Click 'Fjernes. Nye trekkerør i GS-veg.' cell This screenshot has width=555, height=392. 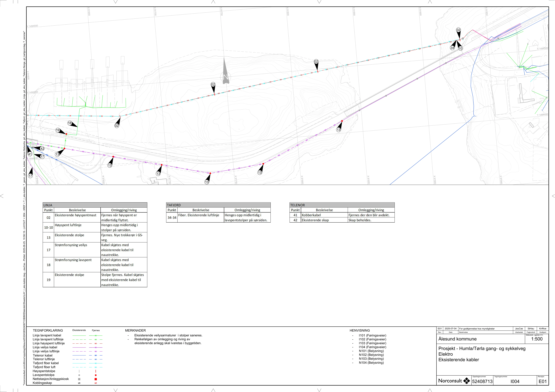click(x=124, y=237)
